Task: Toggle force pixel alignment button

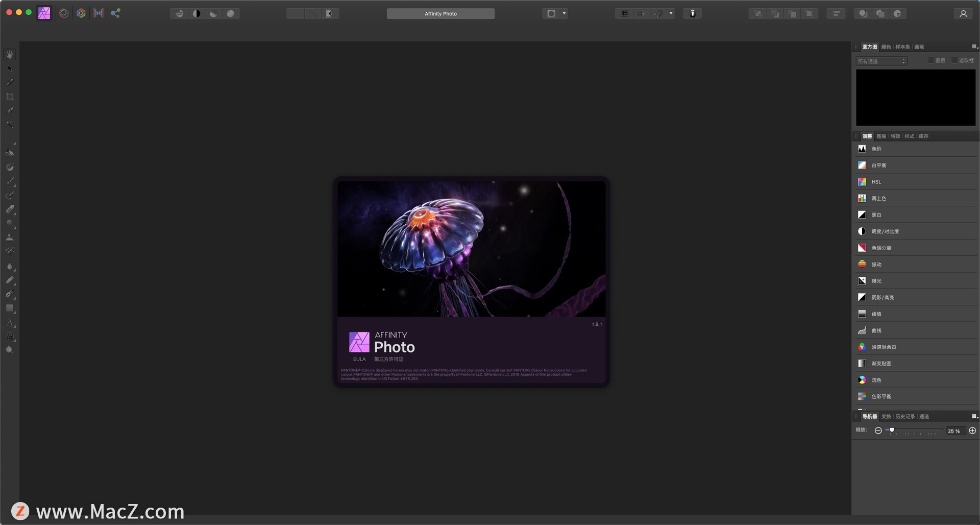Action: [x=641, y=14]
